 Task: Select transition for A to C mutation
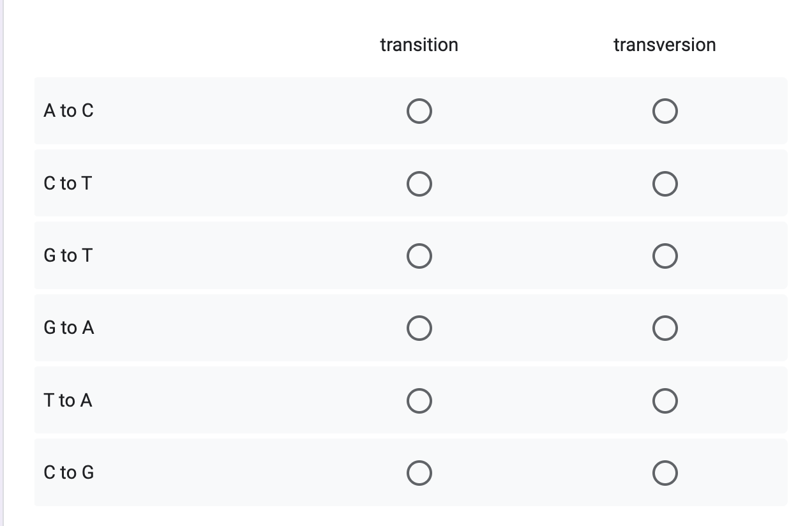[x=419, y=111]
